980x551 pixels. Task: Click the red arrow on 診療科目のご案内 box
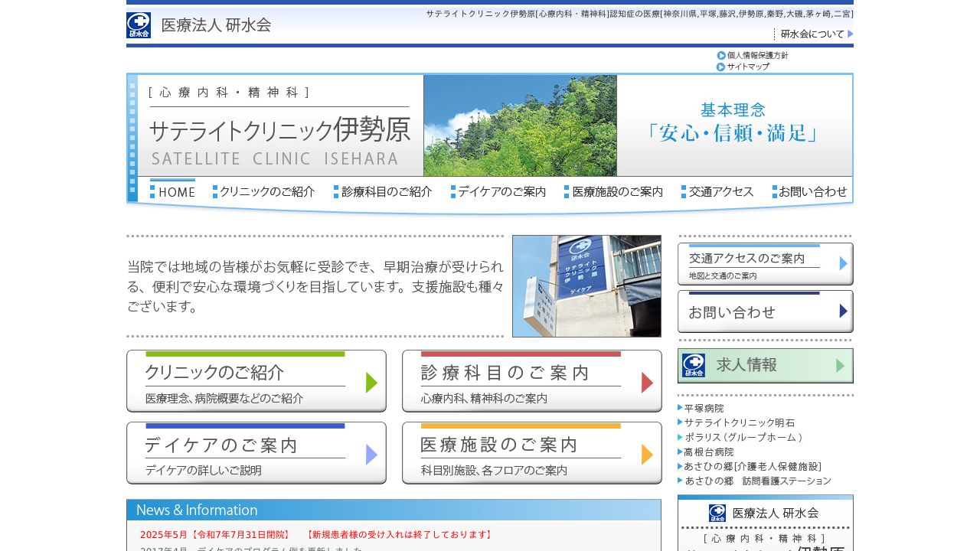[x=646, y=382]
